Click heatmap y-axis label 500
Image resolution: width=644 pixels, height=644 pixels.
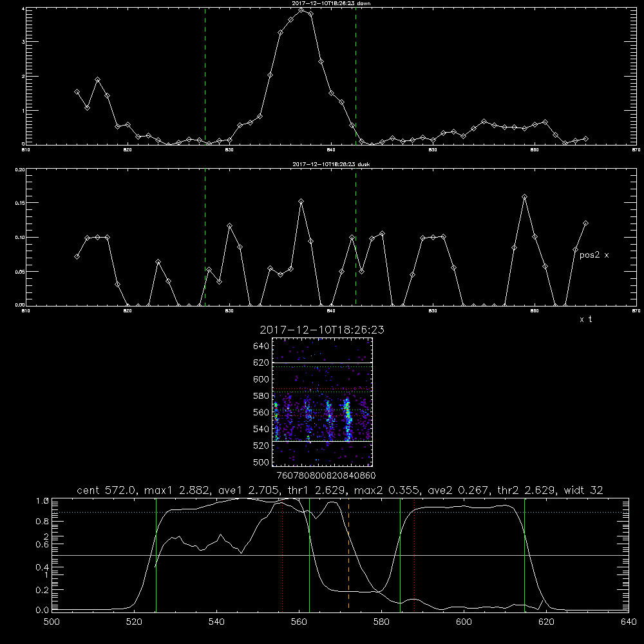coord(261,462)
